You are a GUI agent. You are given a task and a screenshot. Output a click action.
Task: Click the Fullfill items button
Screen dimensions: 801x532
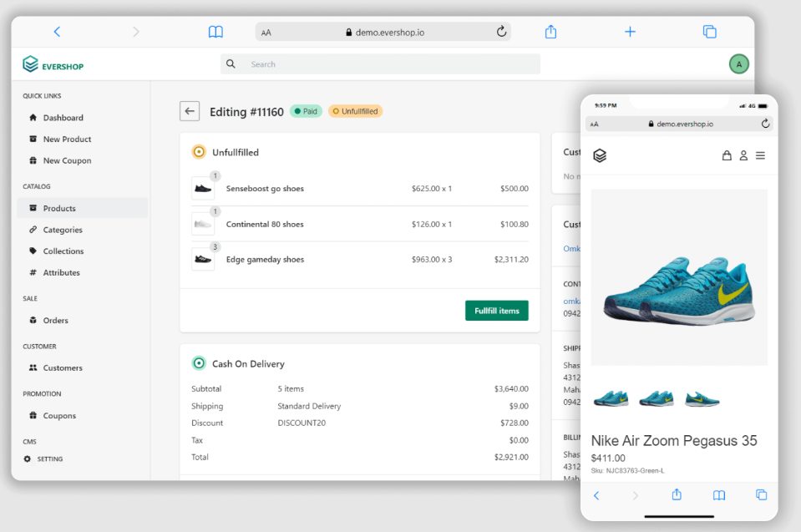496,311
